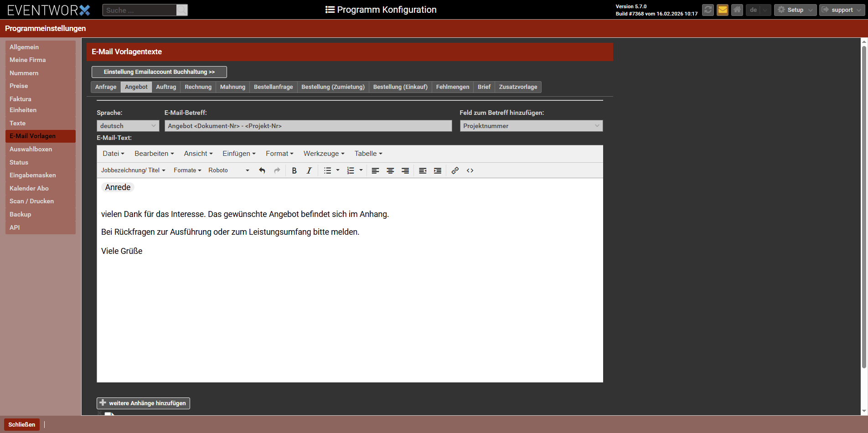The height and width of the screenshot is (433, 868).
Task: Open the Roboto font family dropdown
Action: coord(229,170)
